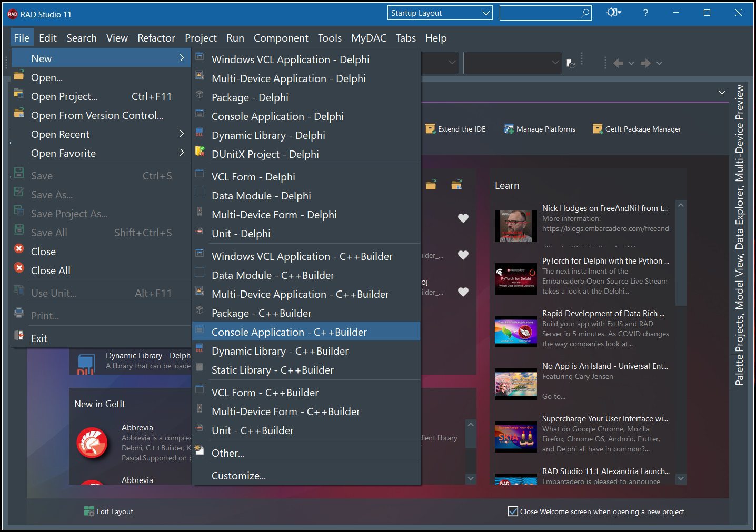Open the left empty toolbar combo box
The image size is (756, 532).
[440, 63]
